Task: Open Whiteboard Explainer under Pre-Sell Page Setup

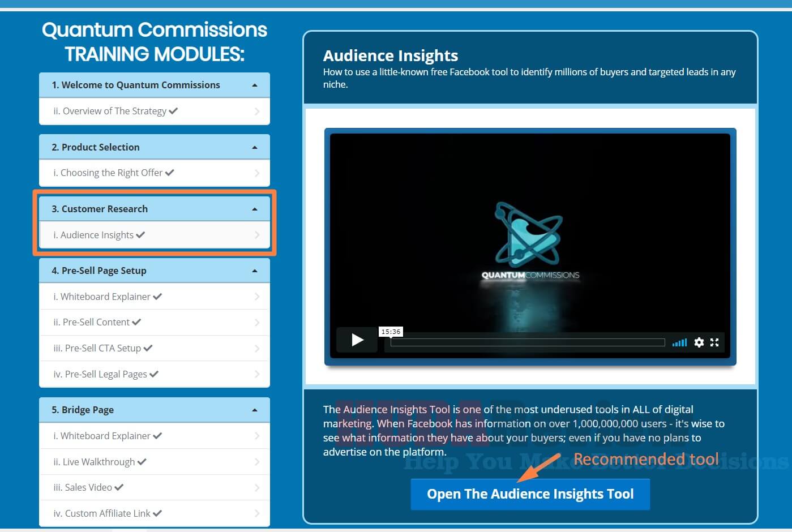Action: pos(155,297)
